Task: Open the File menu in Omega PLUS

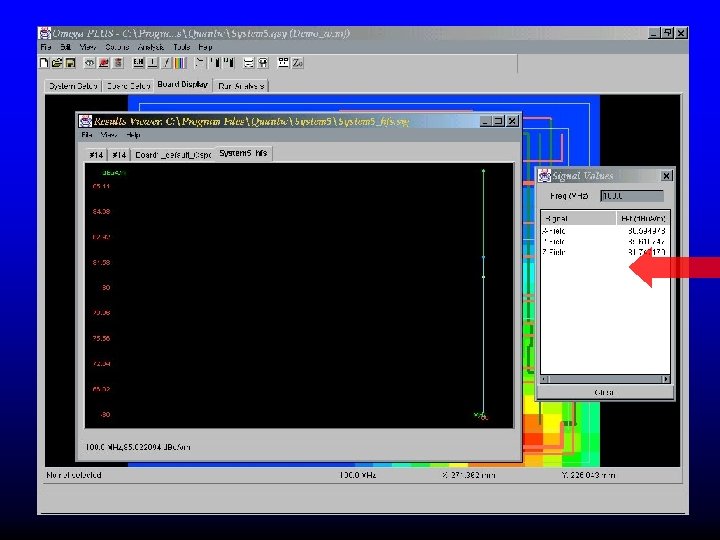Action: (45, 47)
